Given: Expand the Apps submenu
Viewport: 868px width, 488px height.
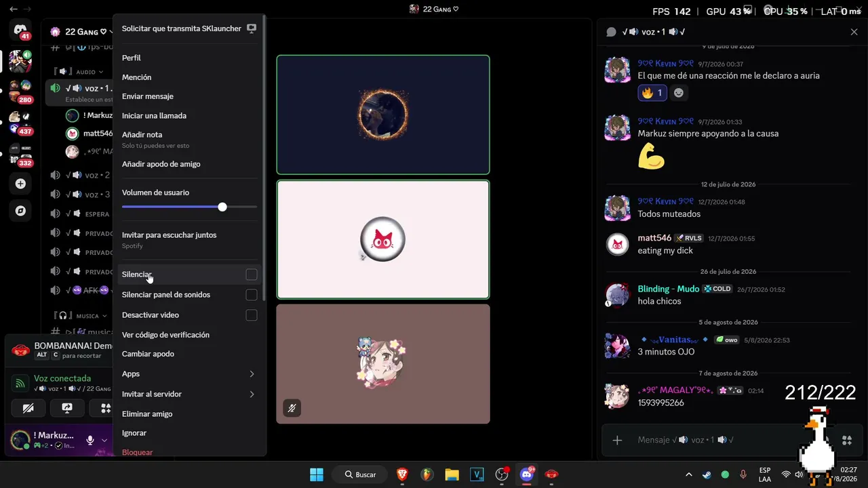Looking at the screenshot, I should click(252, 374).
